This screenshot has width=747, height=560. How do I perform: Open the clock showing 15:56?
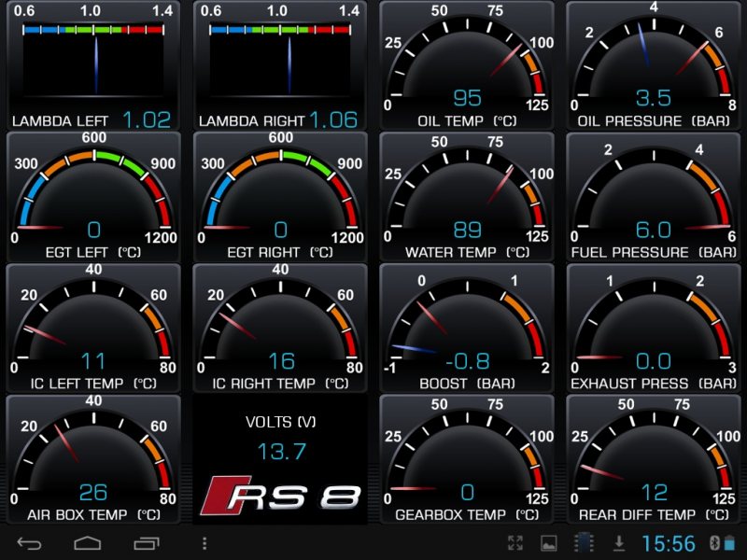coord(669,543)
